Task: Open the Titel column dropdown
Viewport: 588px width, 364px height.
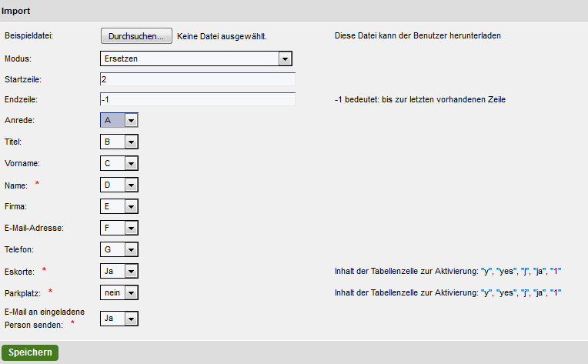Action: point(119,142)
